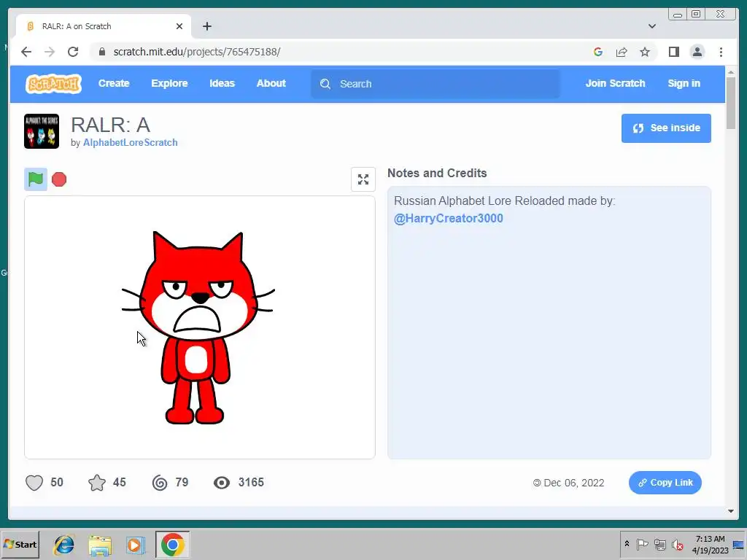Click the page scrollbar up arrow
The height and width of the screenshot is (560, 747).
(x=731, y=72)
